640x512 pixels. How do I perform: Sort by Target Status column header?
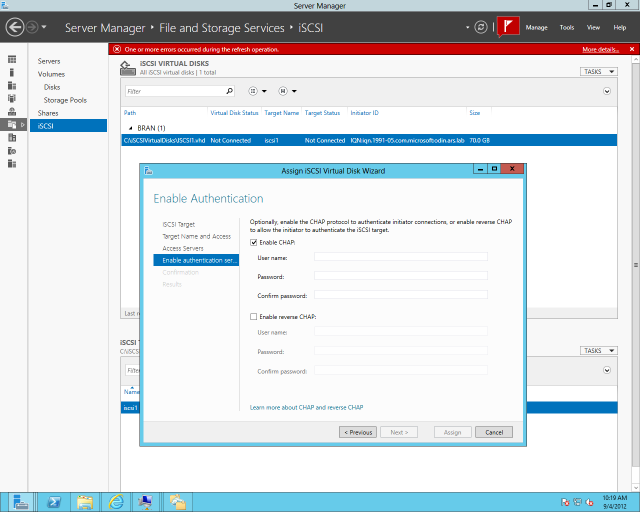tap(322, 113)
